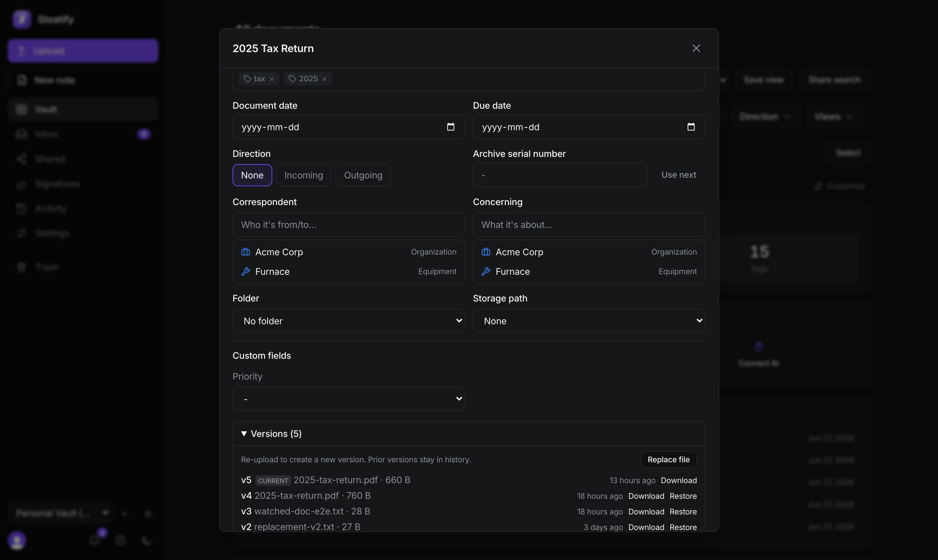
Task: Click the Vault grid icon in sidebar
Action: pos(21,109)
